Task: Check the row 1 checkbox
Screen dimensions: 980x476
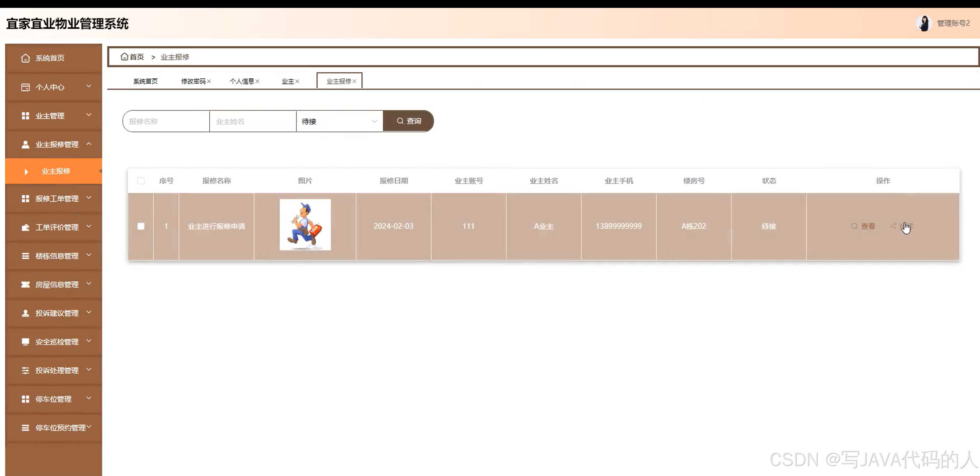Action: [x=141, y=226]
